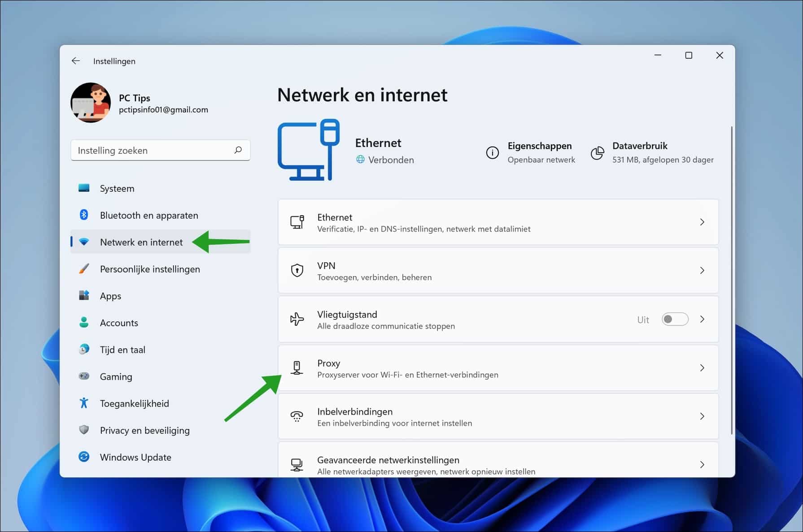Select Persoonlijke instellingen in the sidebar

(x=150, y=269)
